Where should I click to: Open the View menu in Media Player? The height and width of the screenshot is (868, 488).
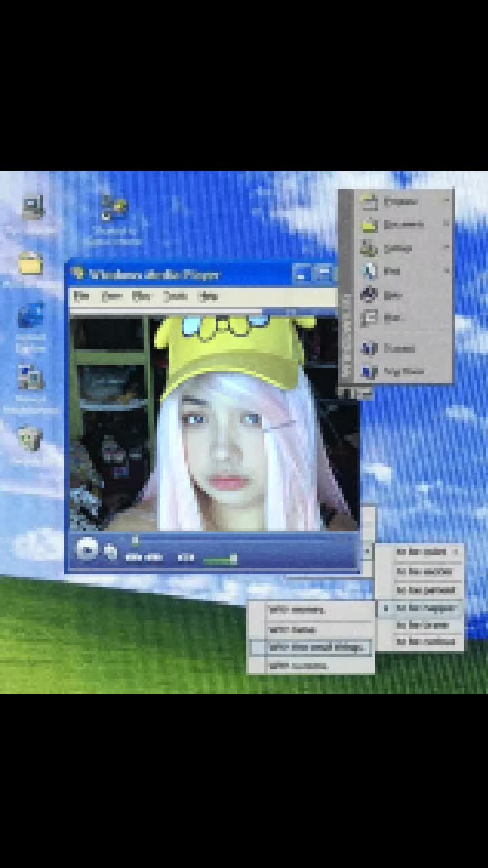tap(111, 296)
